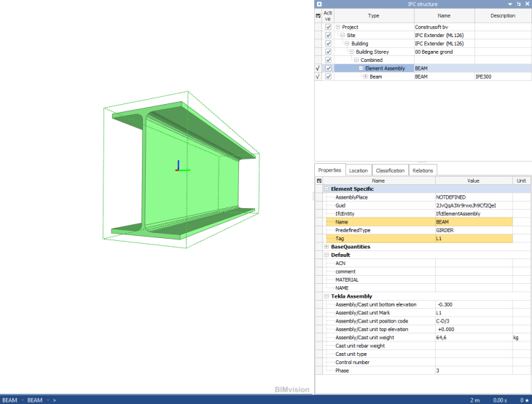Collapse the Building Storey tree node
Image resolution: width=532 pixels, height=404 pixels.
(x=351, y=52)
